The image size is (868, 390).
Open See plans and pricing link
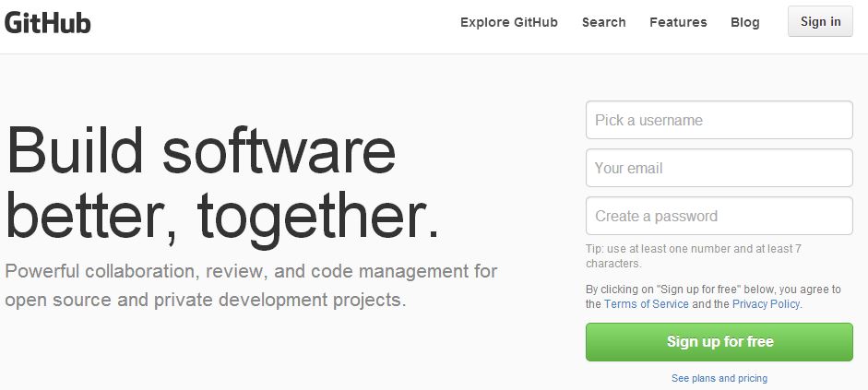point(719,378)
